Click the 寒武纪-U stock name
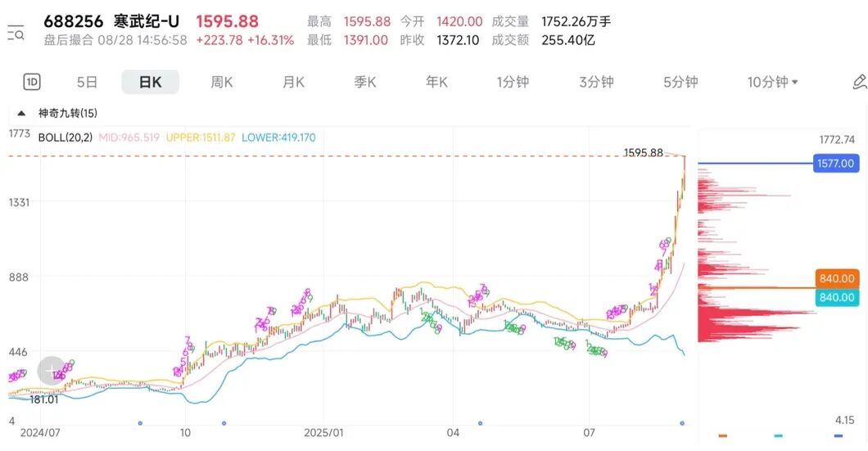 point(147,21)
